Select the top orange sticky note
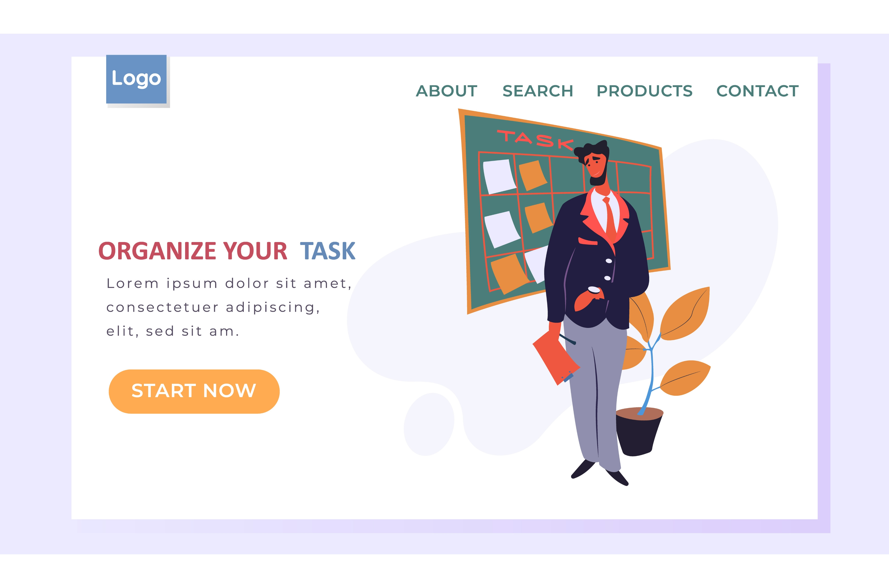 pos(533,175)
